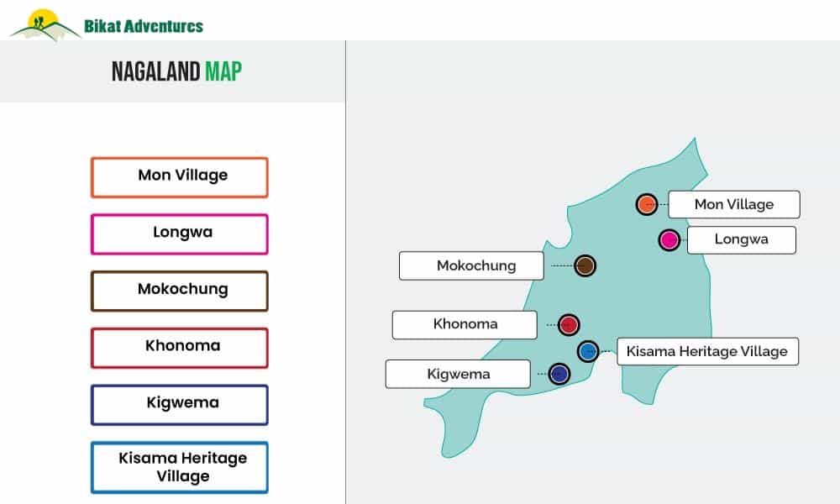Click the Longwa label on the map
Image resolution: width=840 pixels, height=504 pixels.
(x=742, y=239)
